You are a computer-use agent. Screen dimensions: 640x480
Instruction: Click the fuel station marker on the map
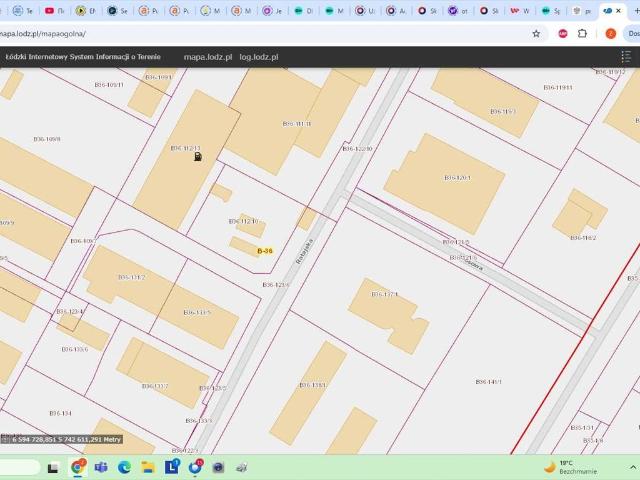198,156
